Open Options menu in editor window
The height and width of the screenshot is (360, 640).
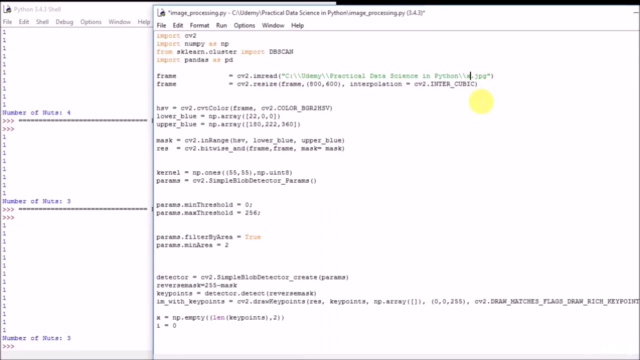(x=244, y=25)
